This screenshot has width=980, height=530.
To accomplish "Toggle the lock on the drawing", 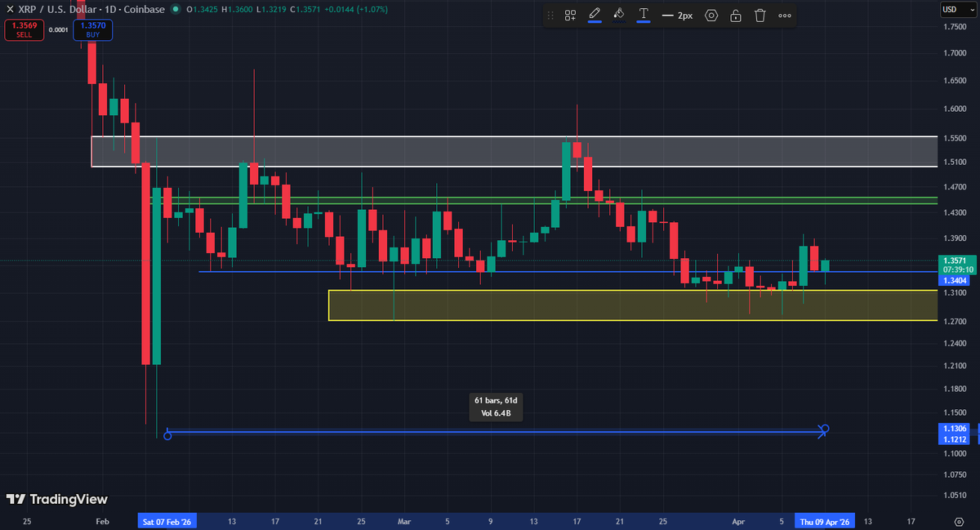I will point(736,15).
